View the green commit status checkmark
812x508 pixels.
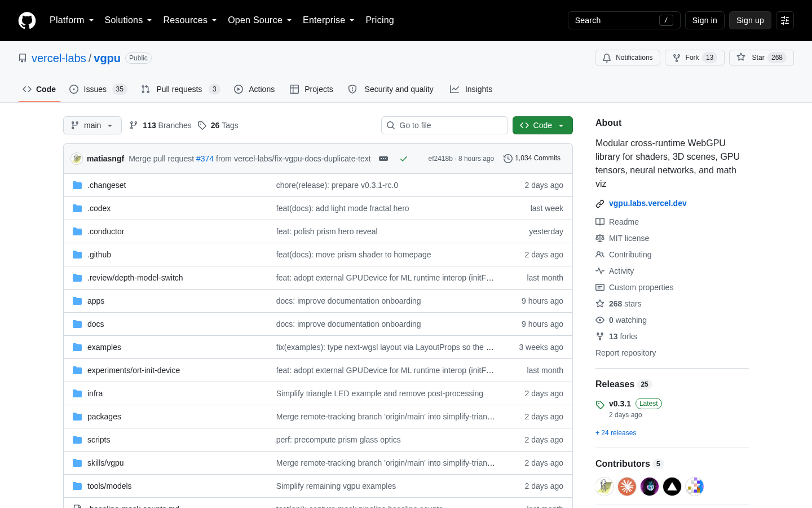pos(404,159)
